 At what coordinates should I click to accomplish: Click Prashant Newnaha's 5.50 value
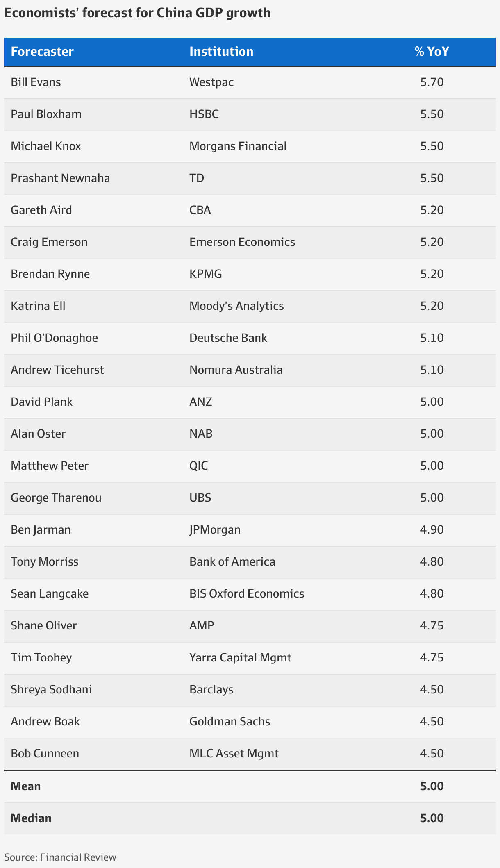pyautogui.click(x=432, y=178)
